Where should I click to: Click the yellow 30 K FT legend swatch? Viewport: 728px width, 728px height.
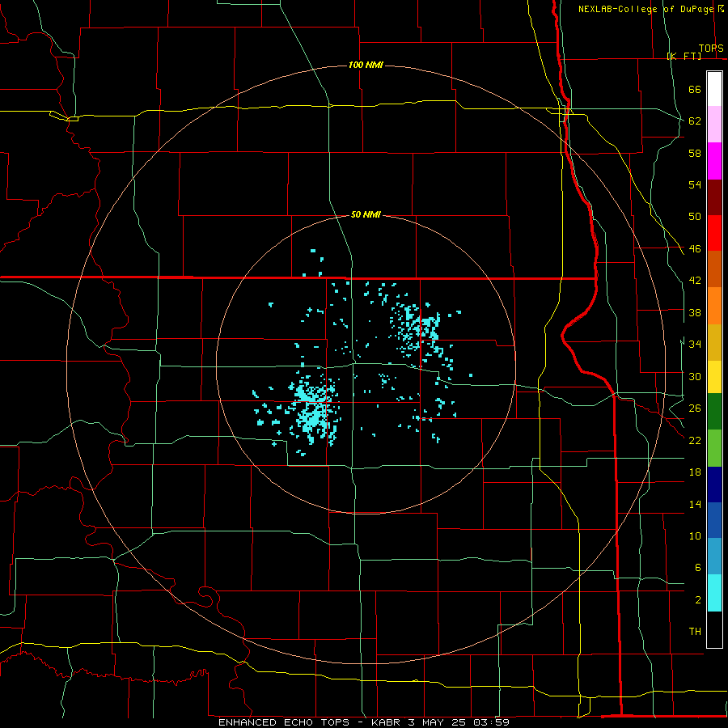[714, 377]
